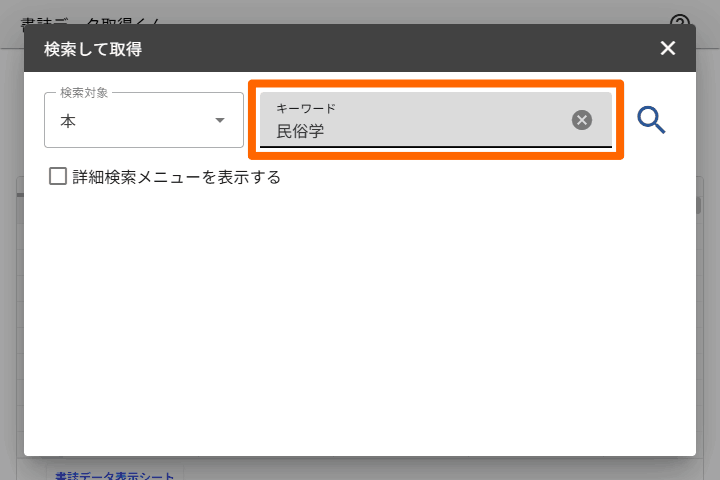Viewport: 720px width, 480px height.
Task: Select the 本 value in the search target box
Action: (x=68, y=122)
